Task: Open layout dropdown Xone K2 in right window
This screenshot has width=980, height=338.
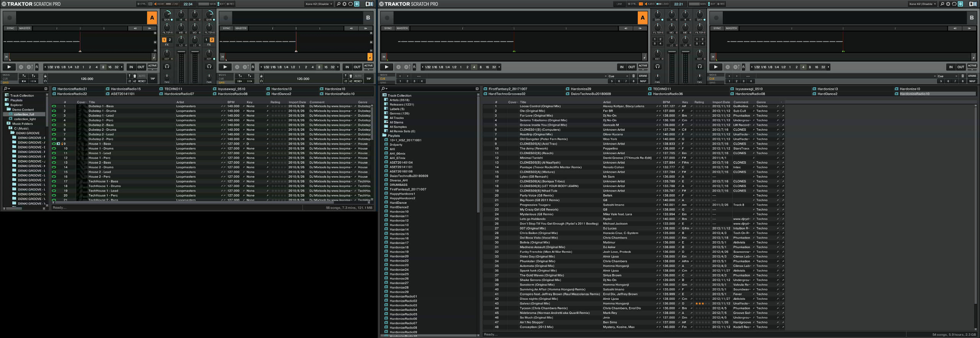Action: point(922,4)
